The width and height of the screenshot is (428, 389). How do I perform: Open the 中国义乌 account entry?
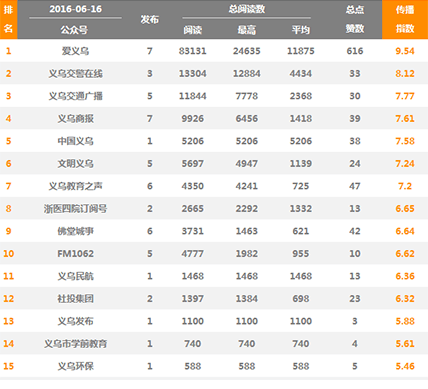75,141
